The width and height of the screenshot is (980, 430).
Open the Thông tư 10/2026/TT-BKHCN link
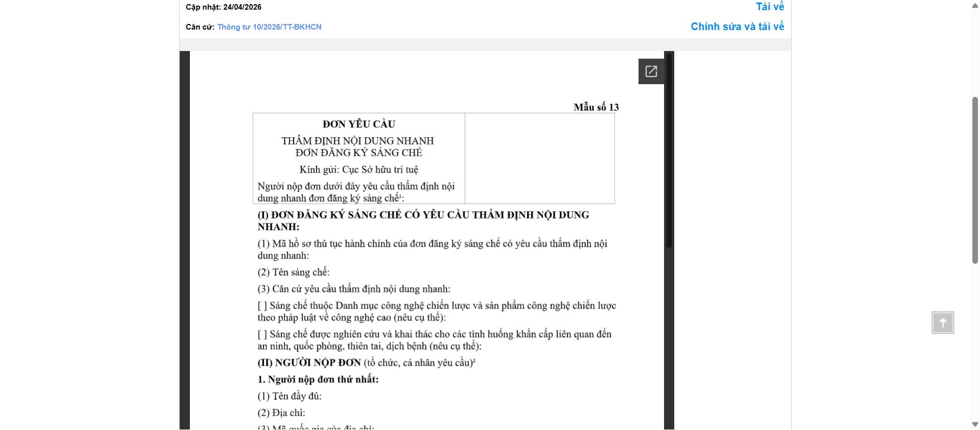coord(269,27)
